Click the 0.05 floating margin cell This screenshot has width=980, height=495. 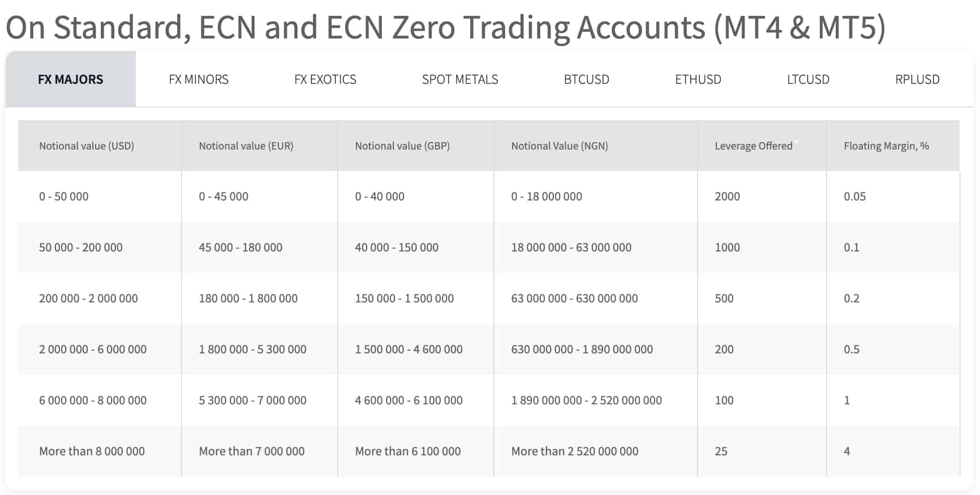click(893, 197)
